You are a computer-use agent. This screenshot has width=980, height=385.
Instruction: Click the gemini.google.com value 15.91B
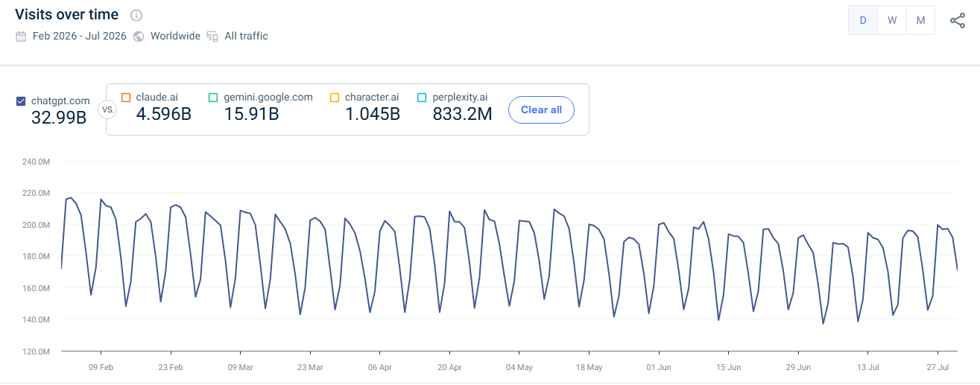pos(251,114)
